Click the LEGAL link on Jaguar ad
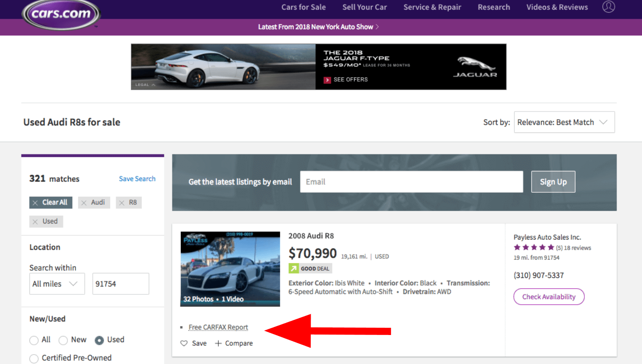Screen dimensions: 642x364 click(x=145, y=84)
